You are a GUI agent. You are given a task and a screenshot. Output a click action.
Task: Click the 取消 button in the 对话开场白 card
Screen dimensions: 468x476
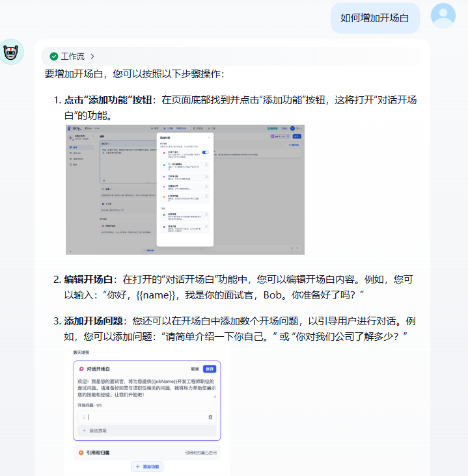pyautogui.click(x=195, y=369)
